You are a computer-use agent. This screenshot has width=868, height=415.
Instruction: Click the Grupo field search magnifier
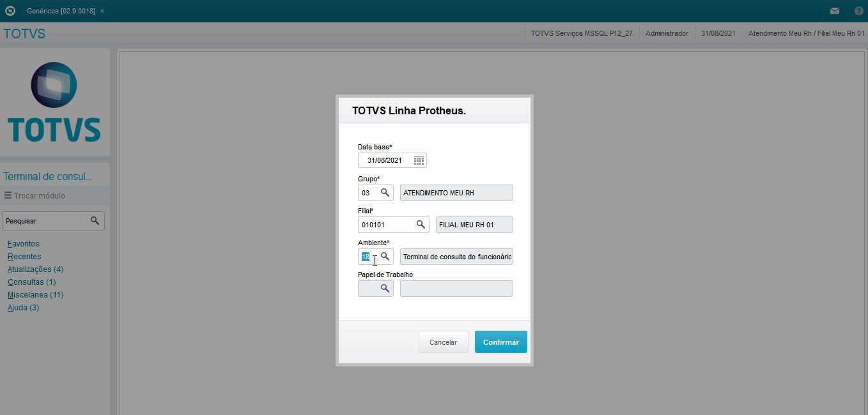point(385,192)
